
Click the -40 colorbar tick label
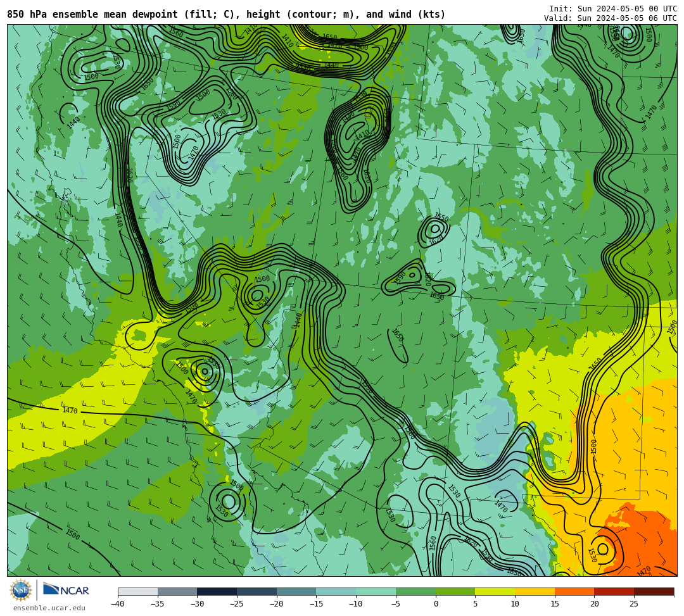click(117, 604)
